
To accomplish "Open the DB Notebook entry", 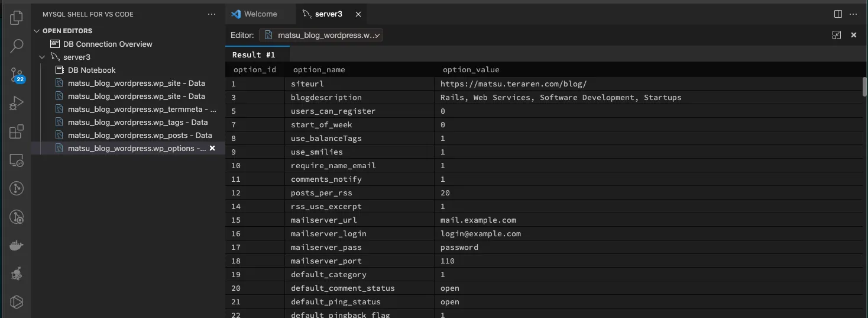I will pyautogui.click(x=91, y=70).
